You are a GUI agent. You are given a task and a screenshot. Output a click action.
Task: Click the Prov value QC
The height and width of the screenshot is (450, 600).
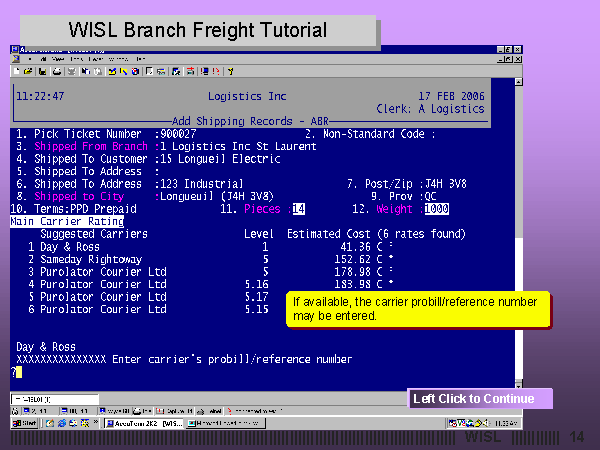[x=430, y=196]
